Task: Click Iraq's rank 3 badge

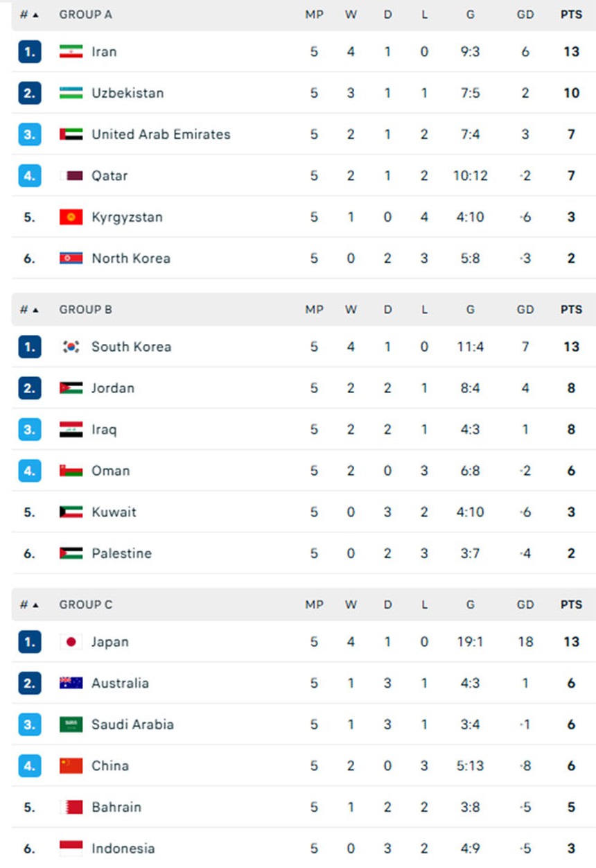Action: [x=29, y=429]
